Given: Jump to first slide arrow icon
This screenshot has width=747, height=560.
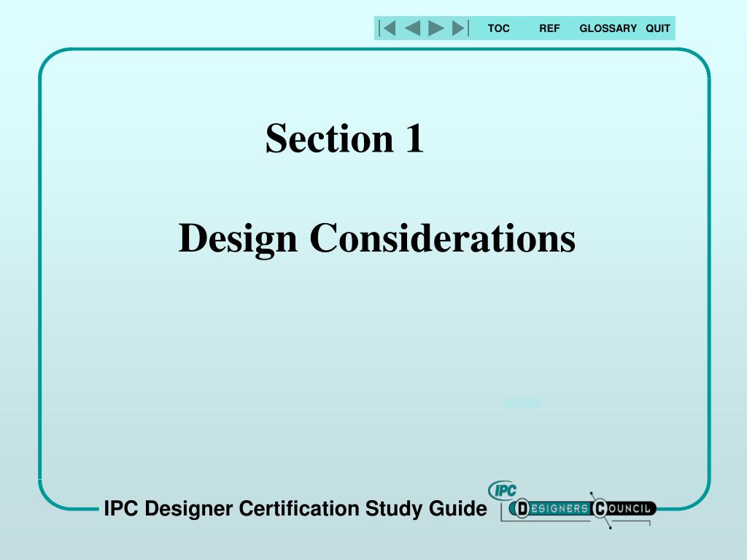Looking at the screenshot, I should 387,28.
